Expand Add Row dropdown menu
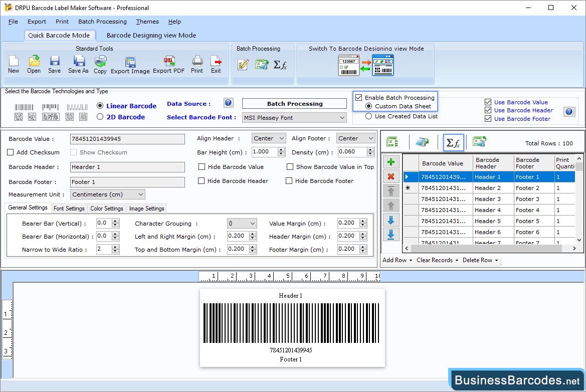This screenshot has width=586, height=392. (x=398, y=260)
